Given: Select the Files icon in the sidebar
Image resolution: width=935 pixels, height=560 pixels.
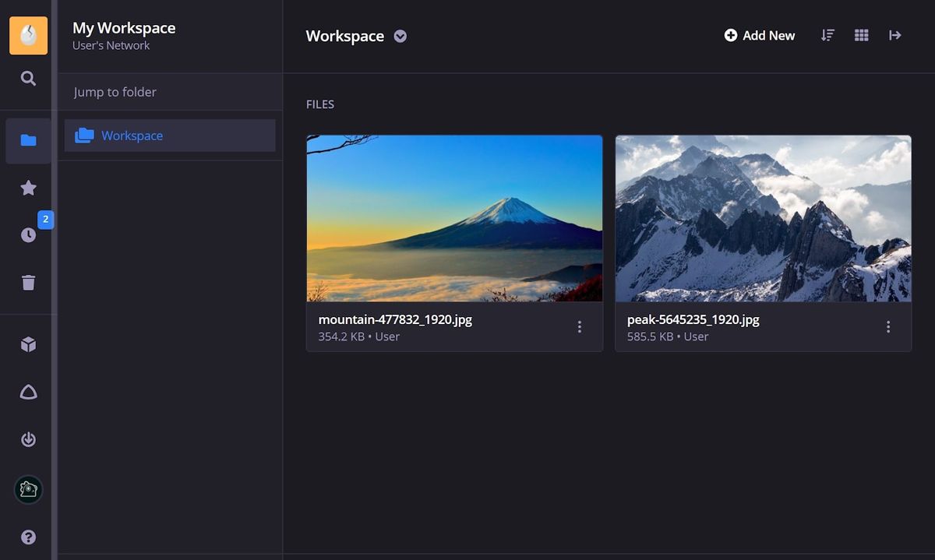Looking at the screenshot, I should pos(28,140).
